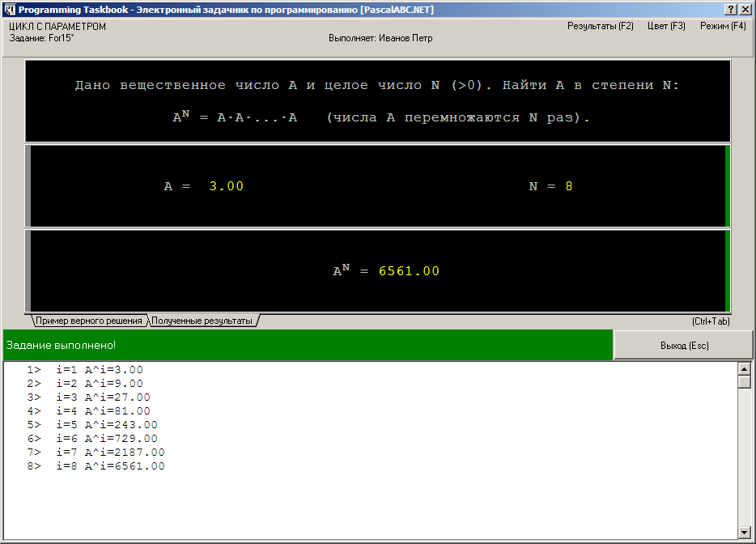The width and height of the screenshot is (756, 544).
Task: Click the input value A = 3.00
Action: coord(204,186)
